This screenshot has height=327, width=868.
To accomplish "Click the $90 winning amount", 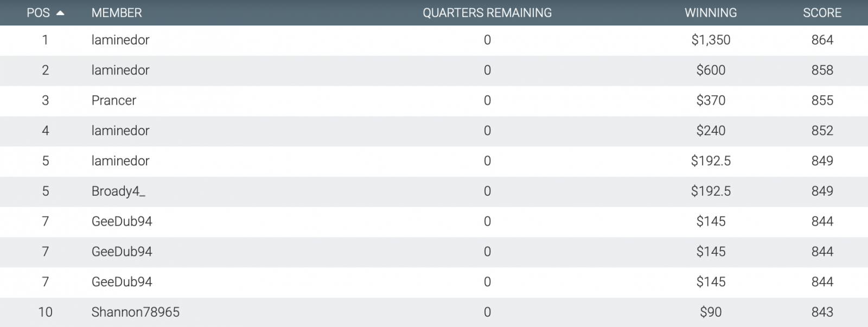I will (x=711, y=312).
